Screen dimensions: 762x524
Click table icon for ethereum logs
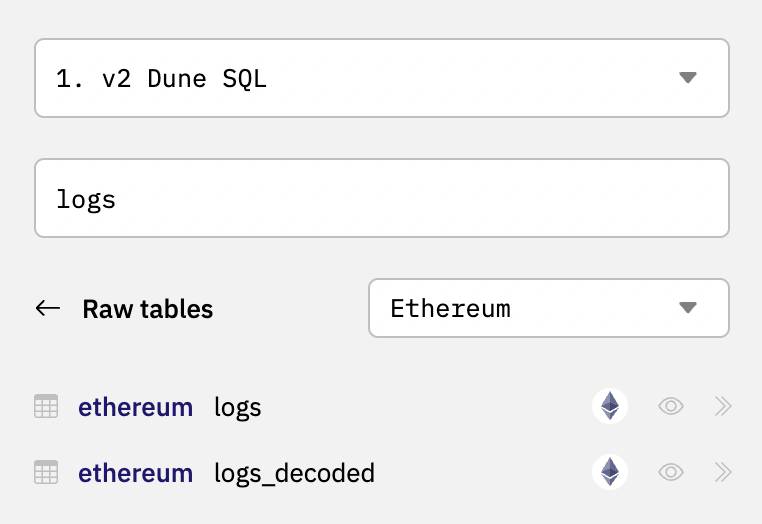point(46,406)
